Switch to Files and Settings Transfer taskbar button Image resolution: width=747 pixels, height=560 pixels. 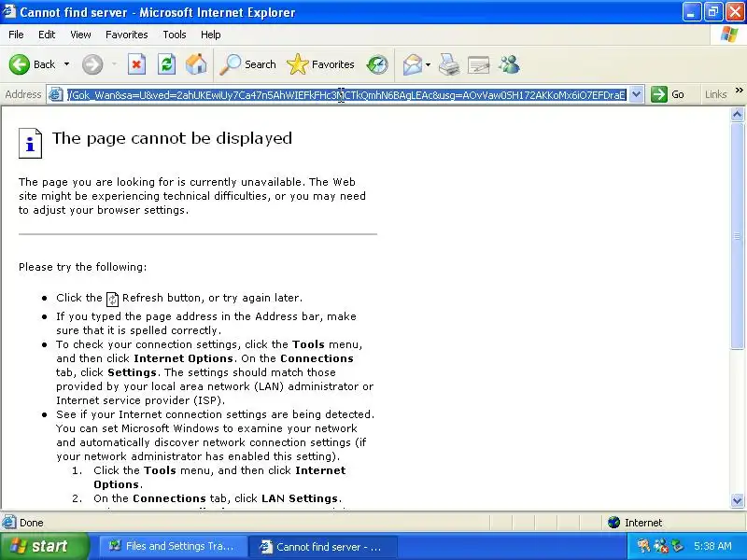(x=173, y=546)
